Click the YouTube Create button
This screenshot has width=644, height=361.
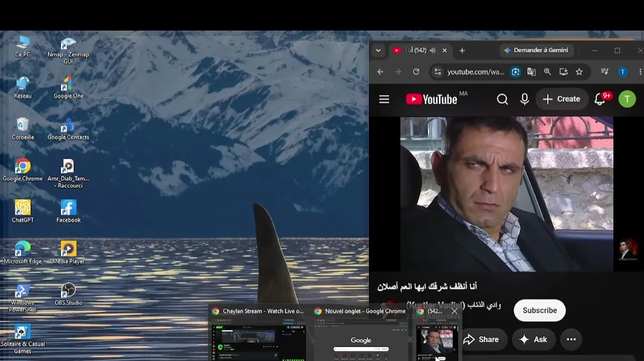(x=562, y=99)
